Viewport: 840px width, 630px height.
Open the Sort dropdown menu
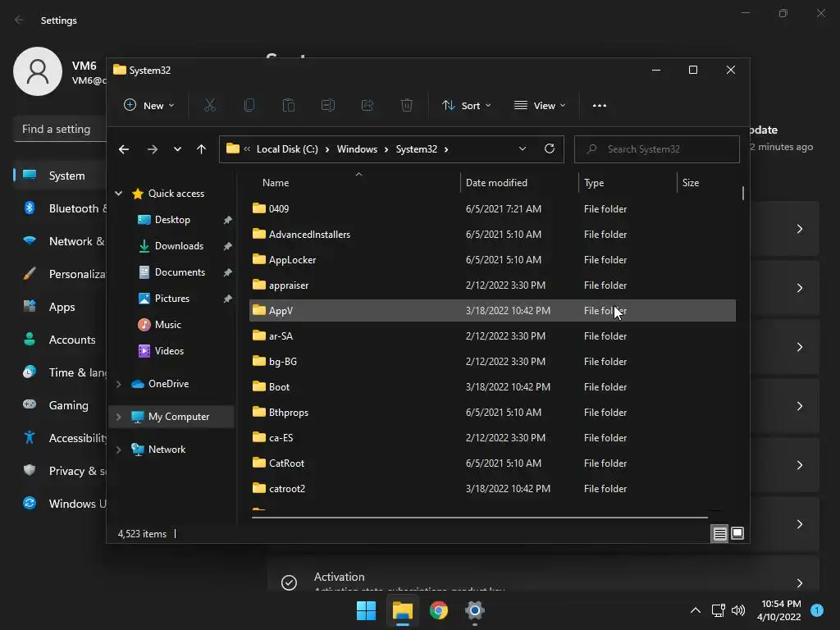466,106
